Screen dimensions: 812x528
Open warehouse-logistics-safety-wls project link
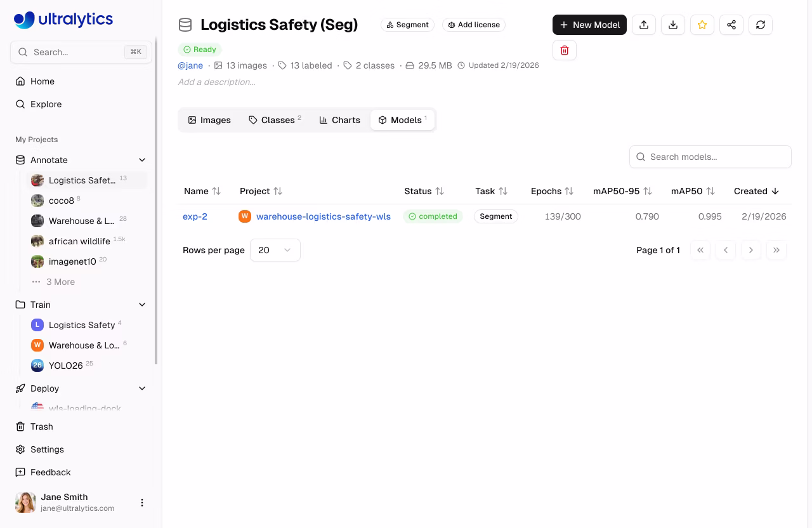(324, 216)
